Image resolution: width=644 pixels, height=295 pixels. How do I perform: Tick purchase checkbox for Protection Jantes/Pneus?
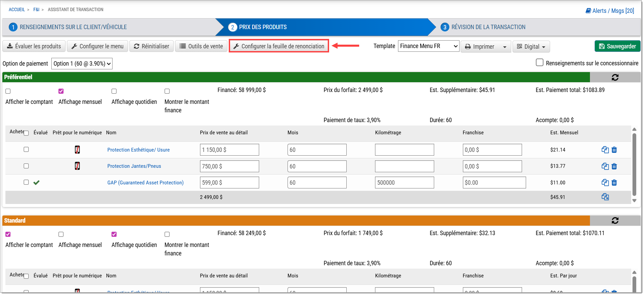coord(26,166)
